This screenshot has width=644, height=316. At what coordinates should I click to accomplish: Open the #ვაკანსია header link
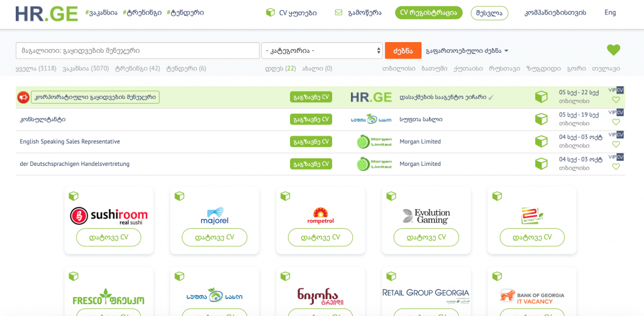point(101,13)
